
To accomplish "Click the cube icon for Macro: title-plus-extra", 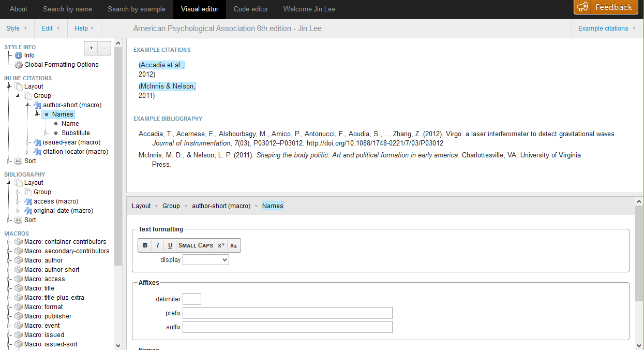I will (x=19, y=298).
